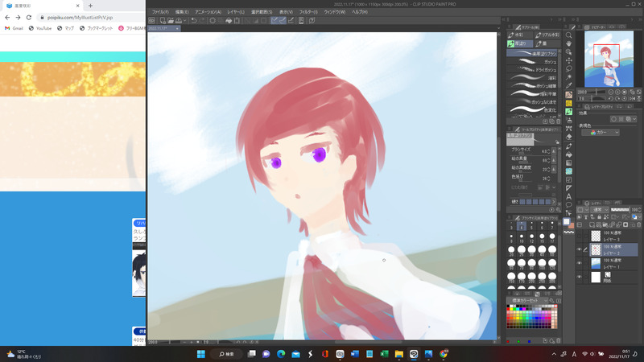
Task: Click the New canvas icon
Action: click(163, 21)
